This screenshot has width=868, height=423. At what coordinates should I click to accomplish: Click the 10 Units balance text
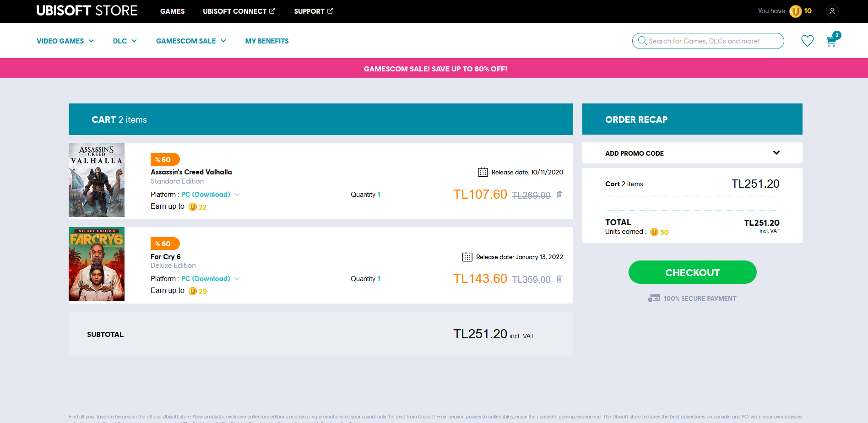click(808, 11)
